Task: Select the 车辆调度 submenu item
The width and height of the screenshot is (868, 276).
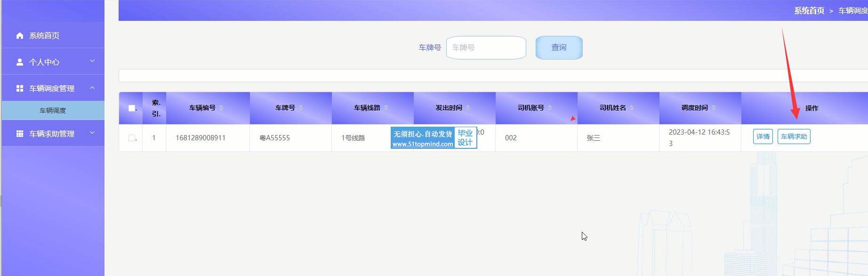Action: tap(53, 111)
